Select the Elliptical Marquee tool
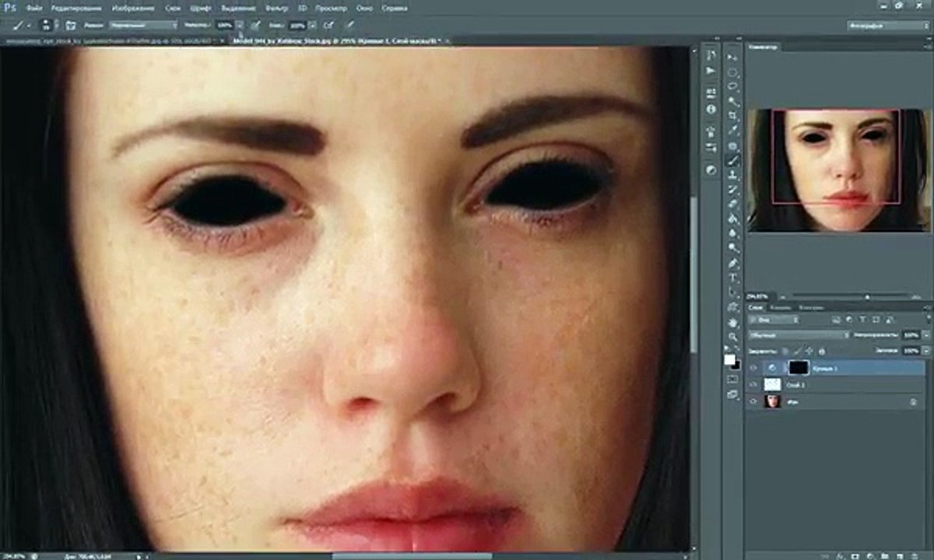The image size is (934, 560). coord(732,72)
